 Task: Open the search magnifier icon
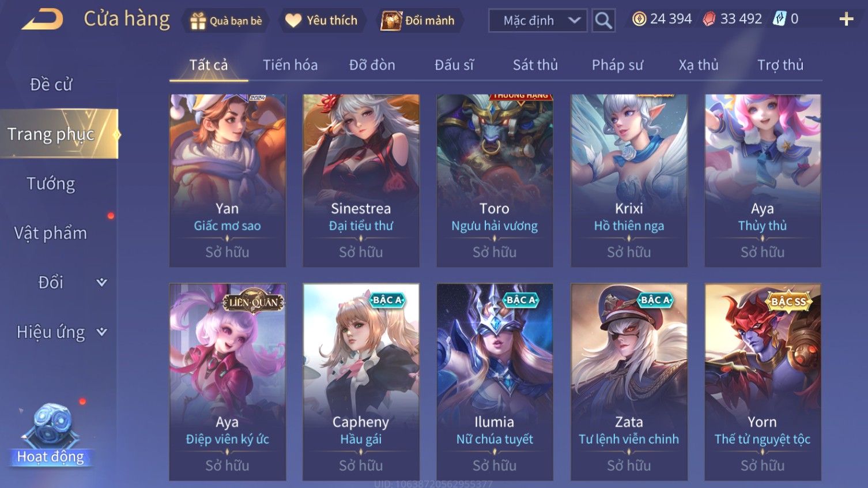pos(603,20)
